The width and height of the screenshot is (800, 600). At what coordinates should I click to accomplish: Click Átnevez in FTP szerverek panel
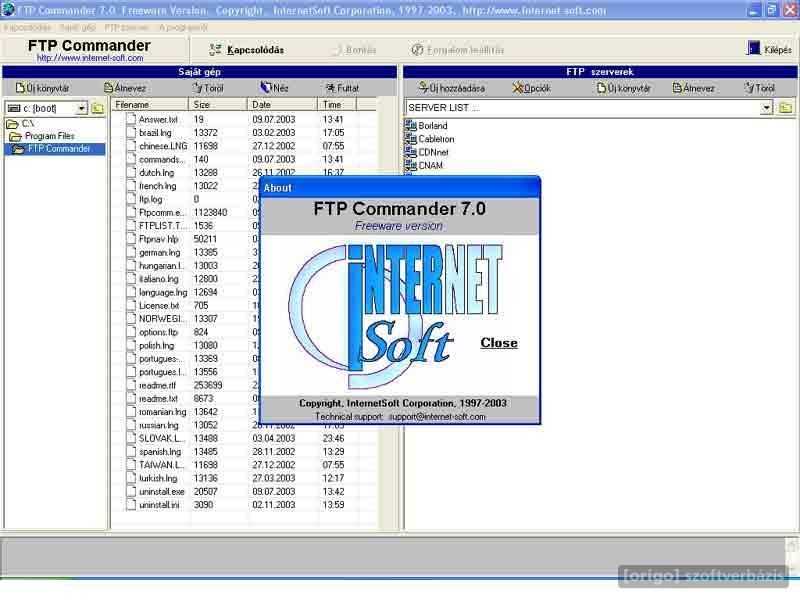pyautogui.click(x=693, y=88)
